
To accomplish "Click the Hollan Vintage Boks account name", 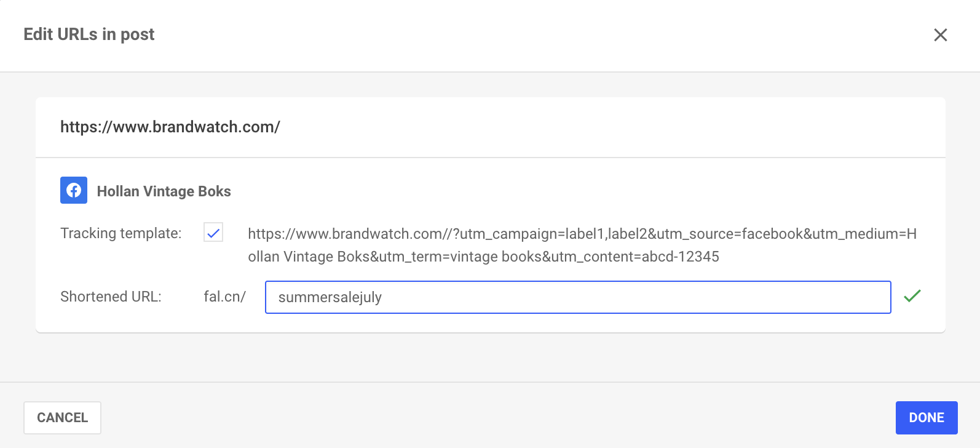I will (x=164, y=191).
